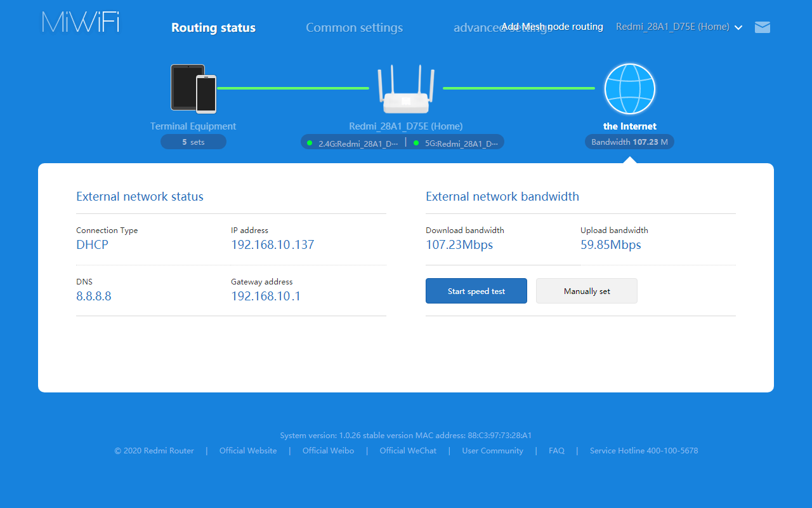This screenshot has width=812, height=508.
Task: Click the Terminal Equipment label
Action: click(x=193, y=126)
